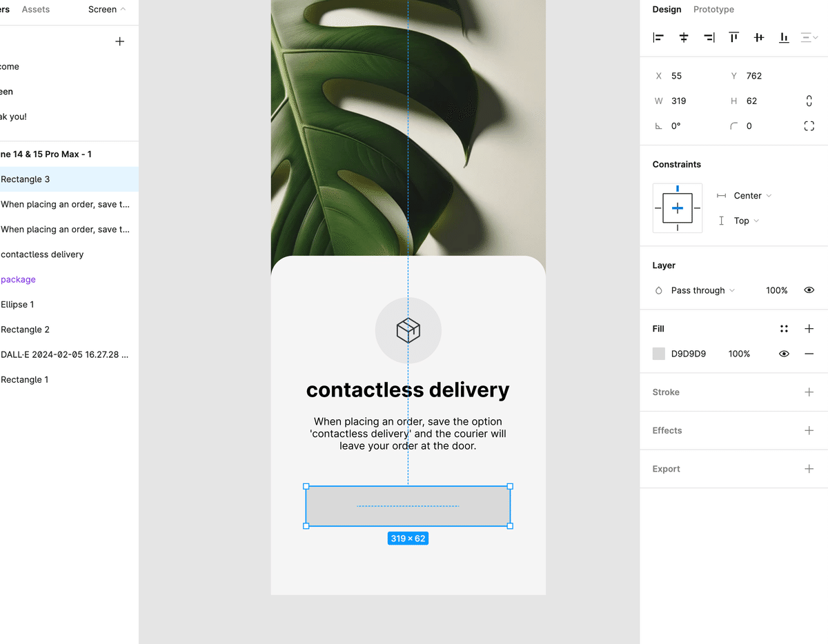Image resolution: width=828 pixels, height=644 pixels.
Task: Select the Rectangle 1 layer
Action: pos(69,379)
